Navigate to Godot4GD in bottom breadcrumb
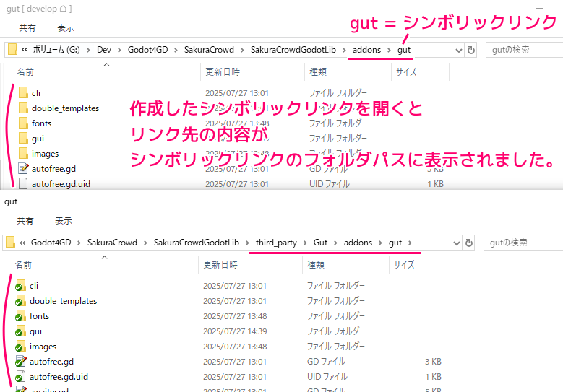 [x=51, y=243]
